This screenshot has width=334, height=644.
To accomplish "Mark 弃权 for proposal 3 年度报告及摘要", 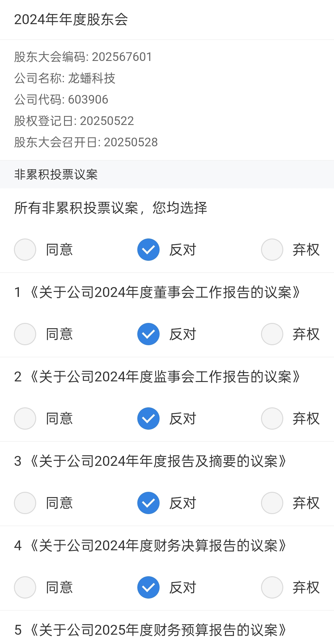I will pyautogui.click(x=272, y=503).
